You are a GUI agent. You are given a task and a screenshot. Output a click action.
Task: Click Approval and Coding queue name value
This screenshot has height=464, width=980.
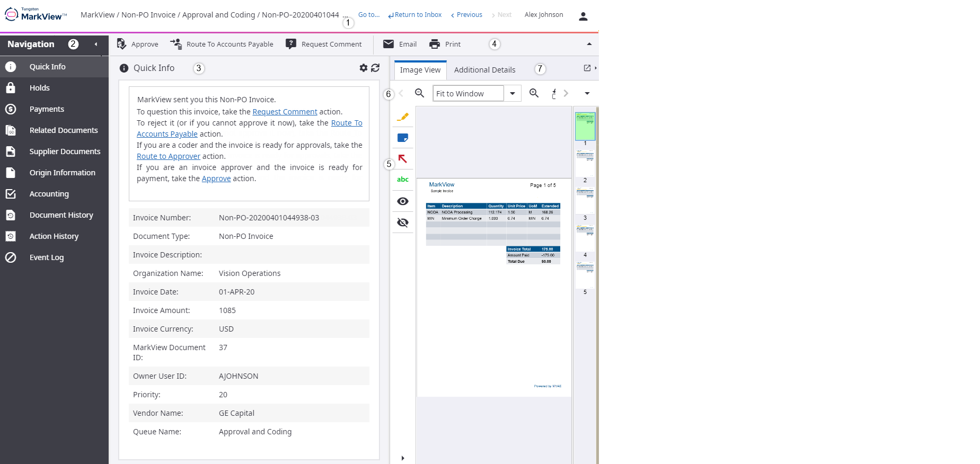pos(255,432)
